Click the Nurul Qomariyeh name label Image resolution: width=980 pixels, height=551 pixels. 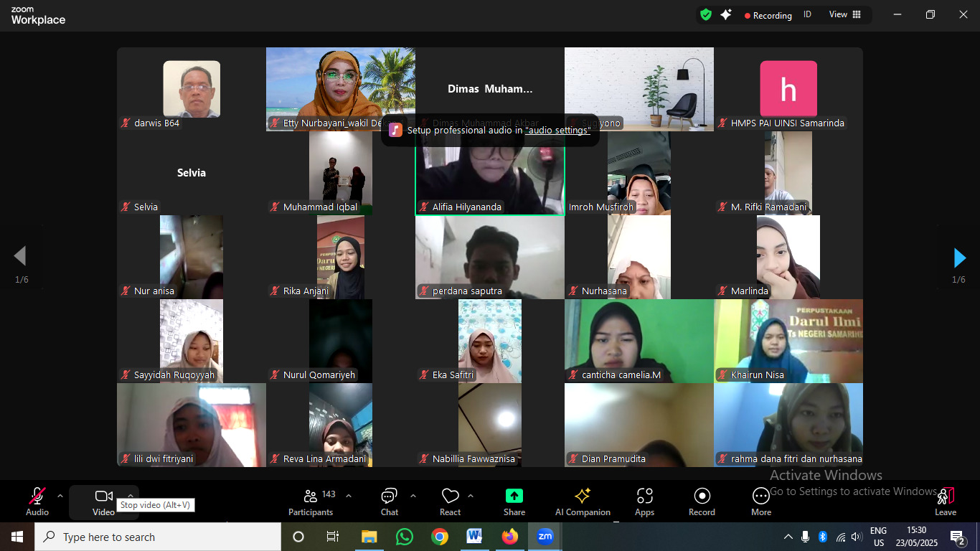pos(319,375)
